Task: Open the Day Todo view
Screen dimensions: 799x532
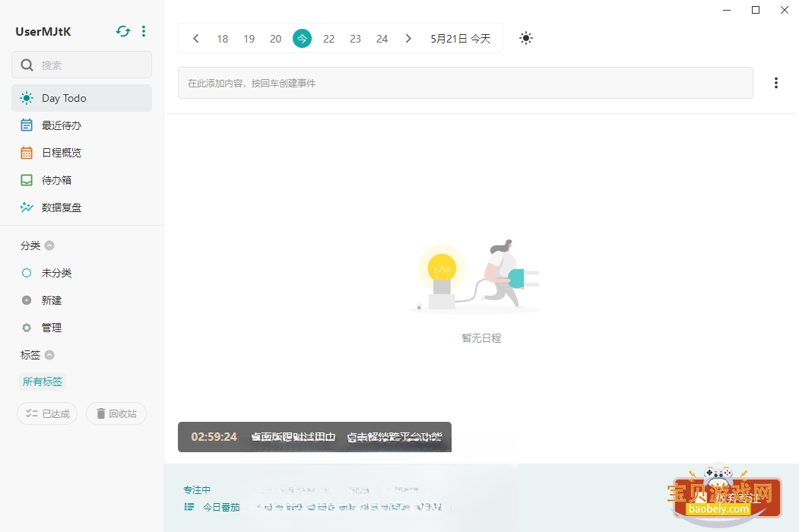Action: [81, 98]
